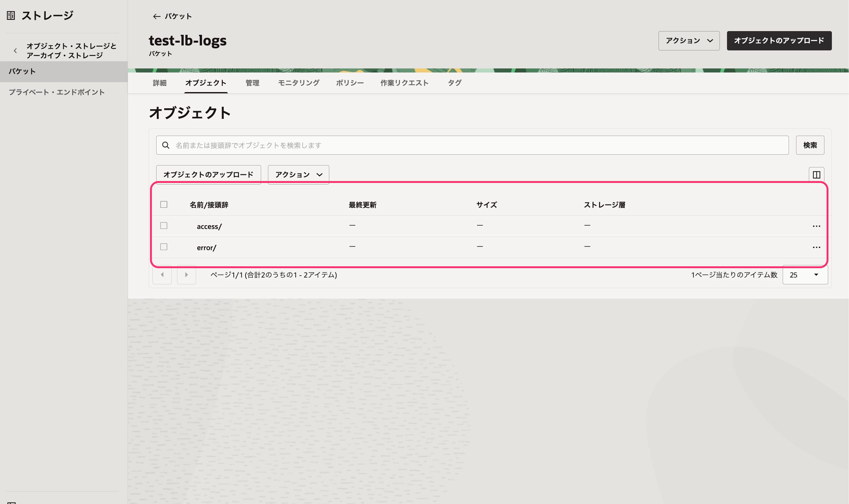Click the next page arrow in pagination
This screenshot has width=849, height=504.
[x=186, y=275]
